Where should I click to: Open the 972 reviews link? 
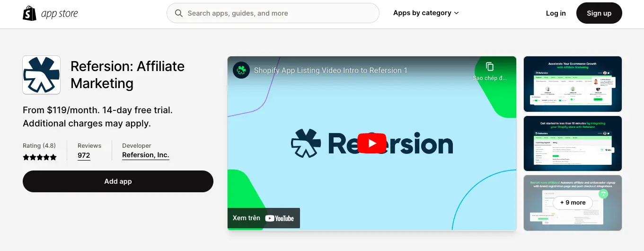(x=84, y=155)
